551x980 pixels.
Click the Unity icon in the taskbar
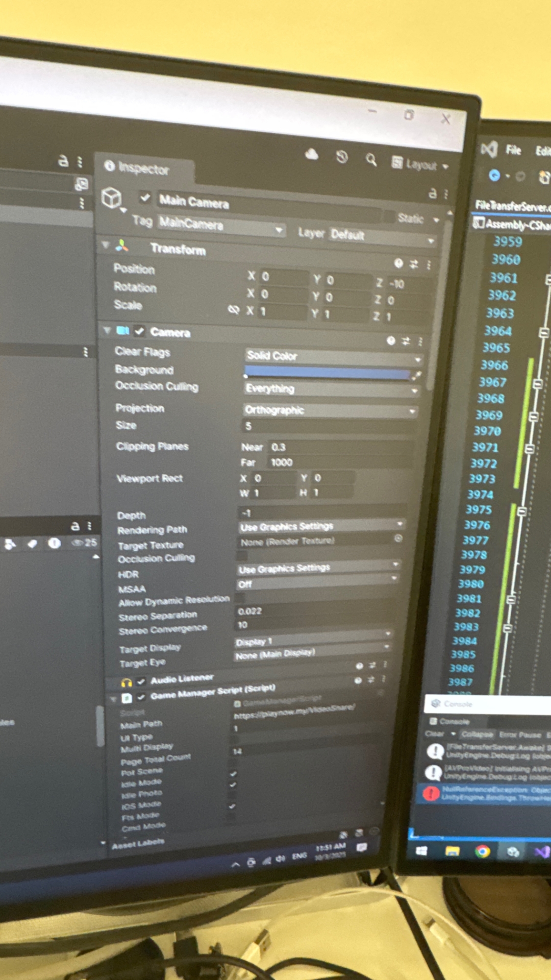[513, 851]
